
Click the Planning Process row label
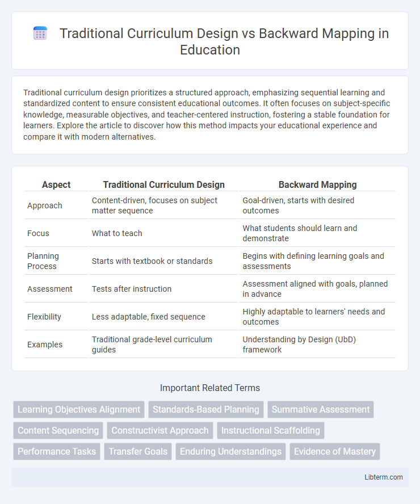[x=43, y=261]
